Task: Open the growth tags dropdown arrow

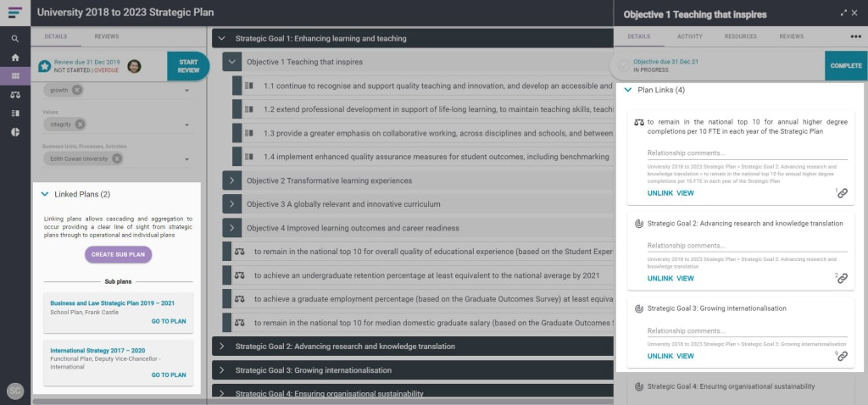Action: 186,91
